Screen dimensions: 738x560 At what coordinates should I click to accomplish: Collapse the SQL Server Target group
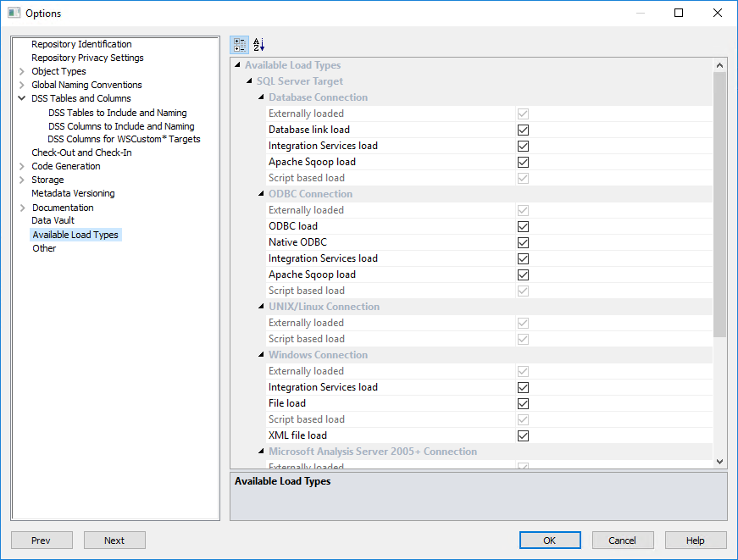(x=249, y=81)
